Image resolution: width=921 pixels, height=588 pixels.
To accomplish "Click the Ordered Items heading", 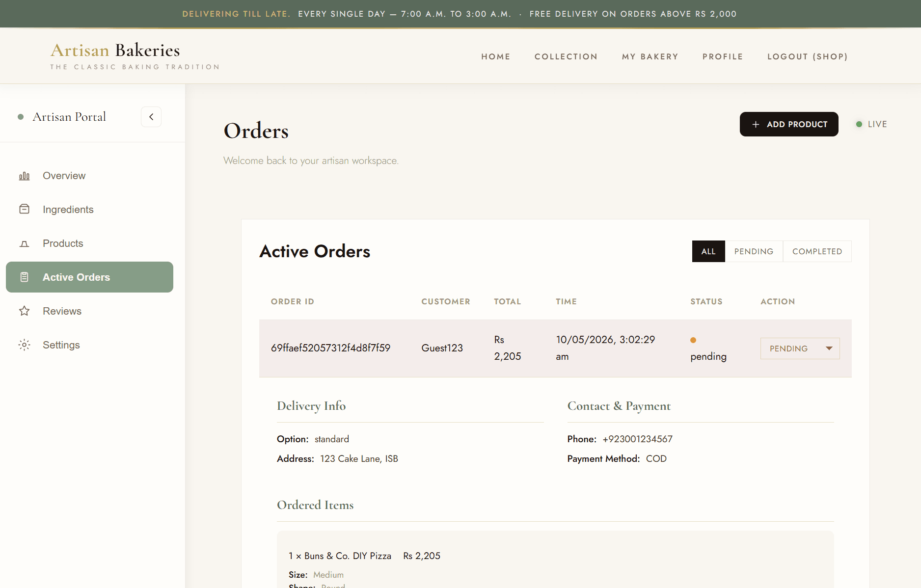I will 315,505.
